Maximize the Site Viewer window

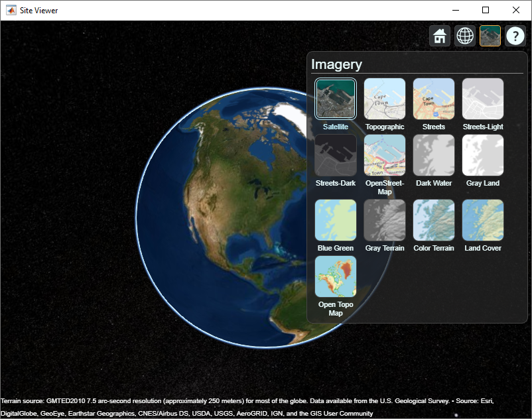click(x=486, y=10)
